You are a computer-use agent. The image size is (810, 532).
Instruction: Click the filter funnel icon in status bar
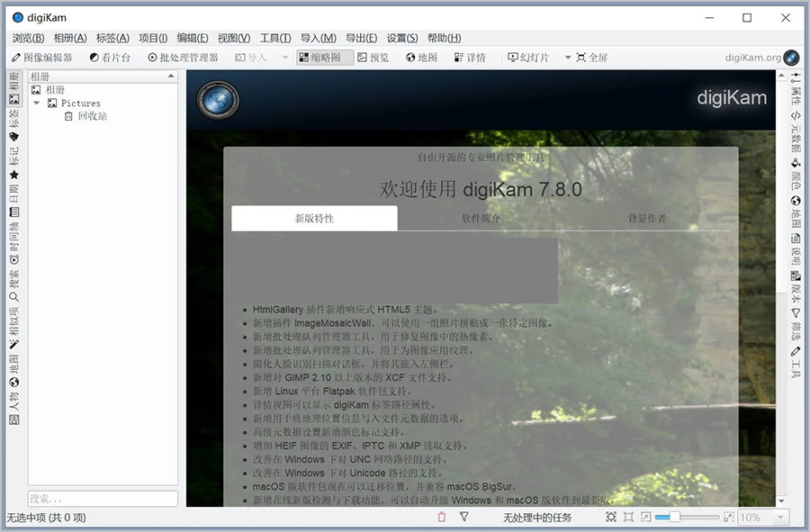pos(464,518)
